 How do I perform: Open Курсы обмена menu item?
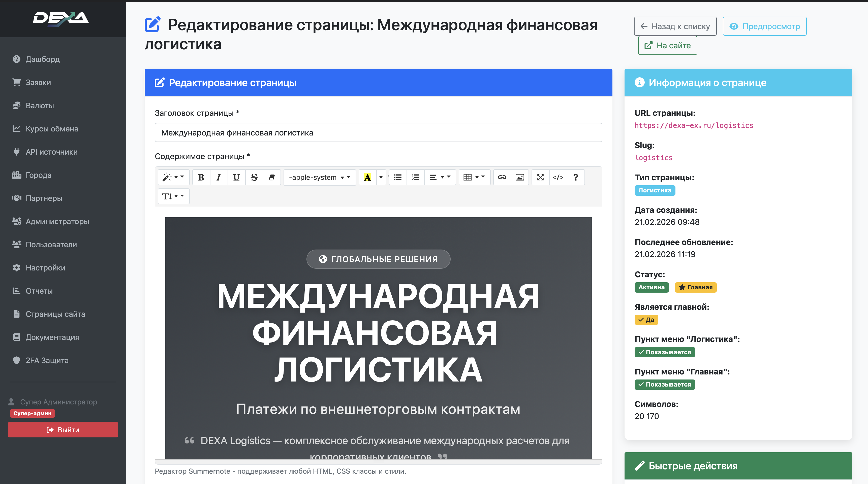tap(52, 129)
